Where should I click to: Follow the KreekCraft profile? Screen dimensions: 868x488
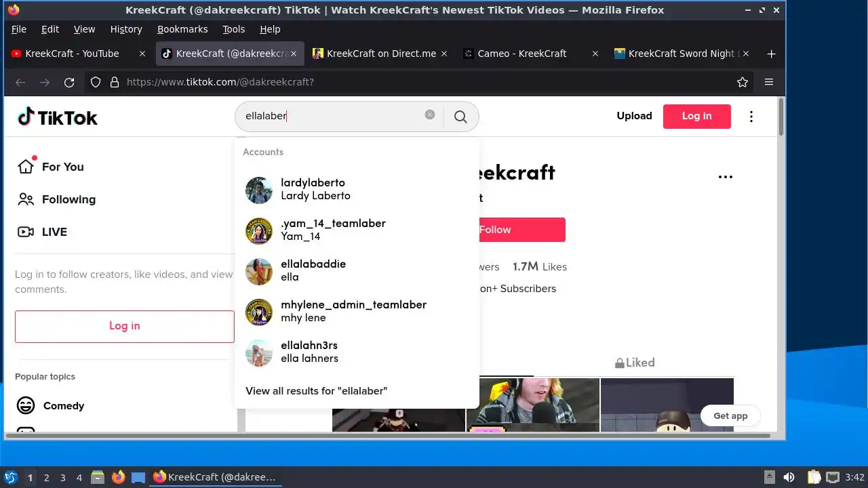click(x=521, y=230)
